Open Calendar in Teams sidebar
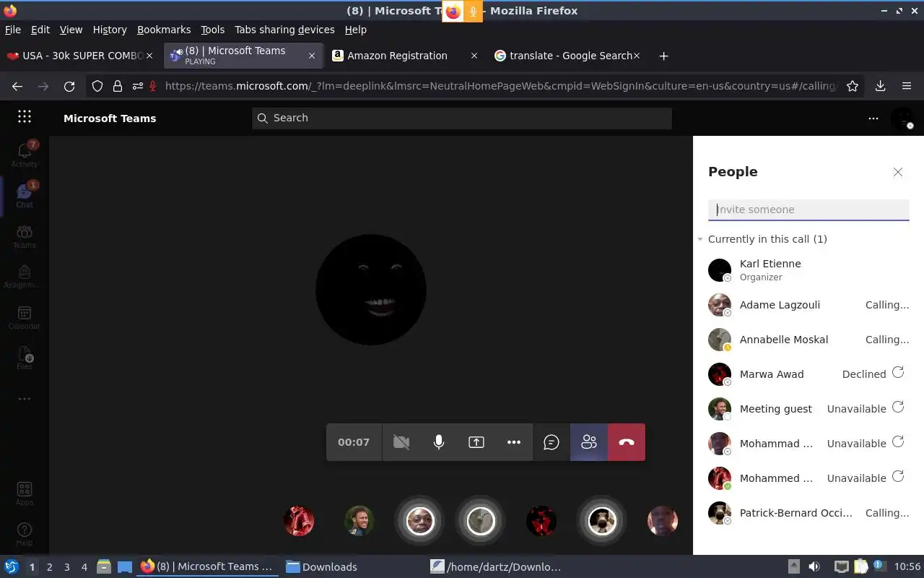 pyautogui.click(x=25, y=317)
